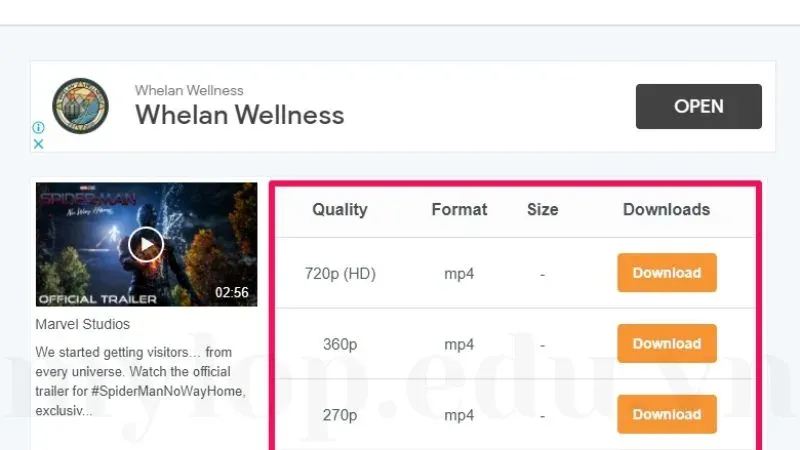Click the Whelan Wellness round logo

(80, 106)
